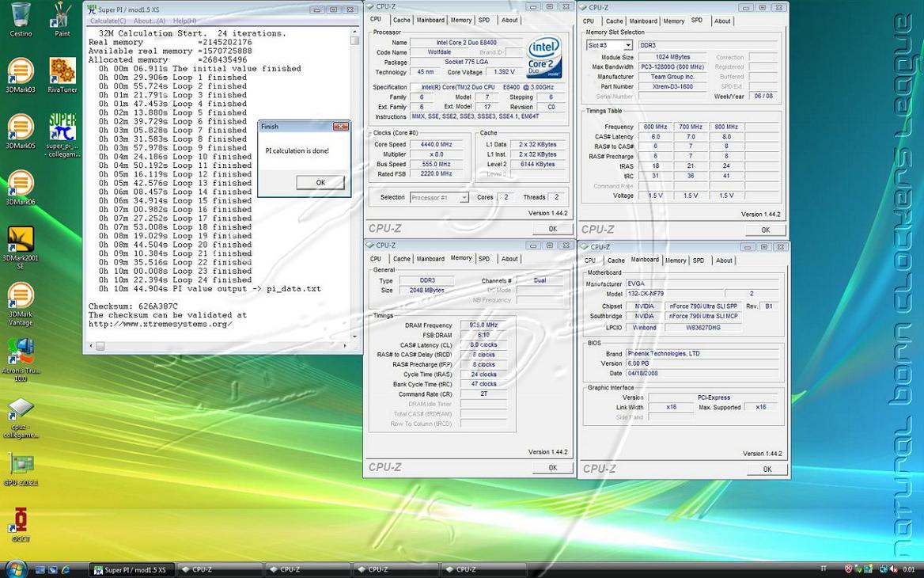The image size is (924, 578).
Task: Click the Intel Core 2 Duo logo
Action: coord(543,57)
